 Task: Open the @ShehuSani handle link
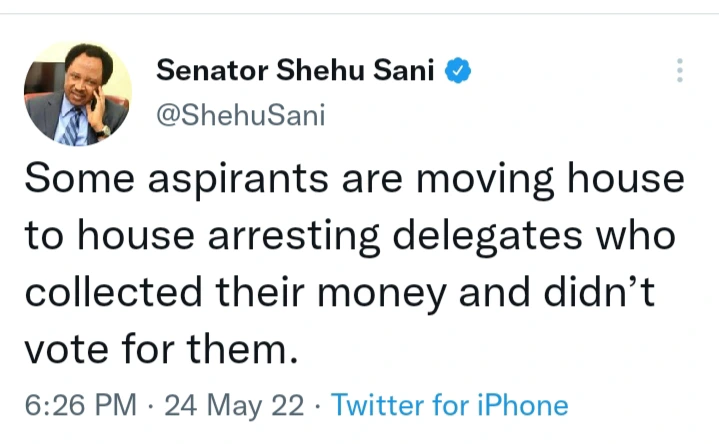(x=240, y=115)
